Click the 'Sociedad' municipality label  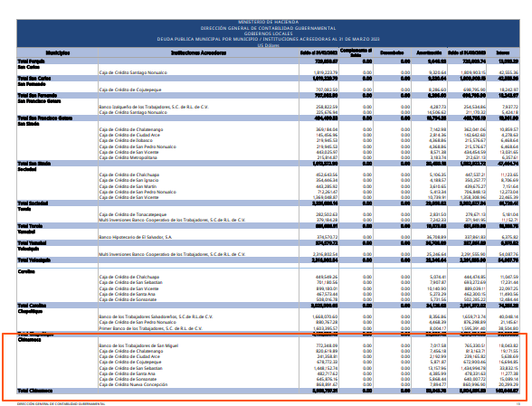click(27, 169)
